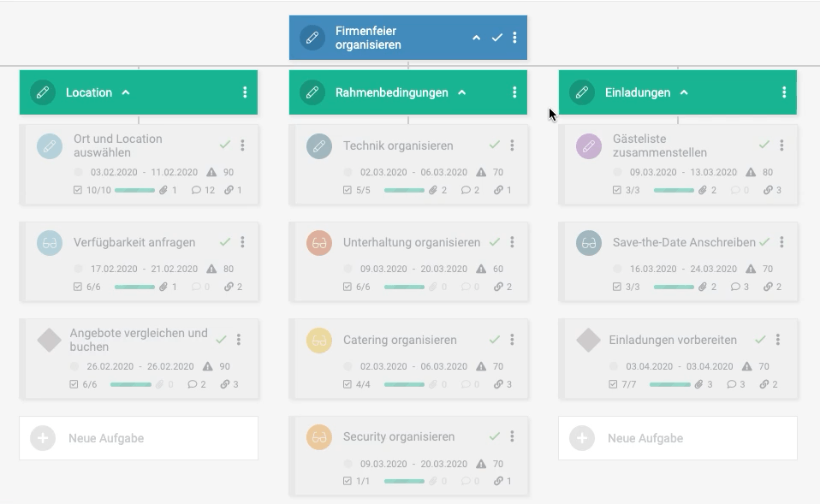
Task: Collapse the Location column
Action: click(x=126, y=92)
